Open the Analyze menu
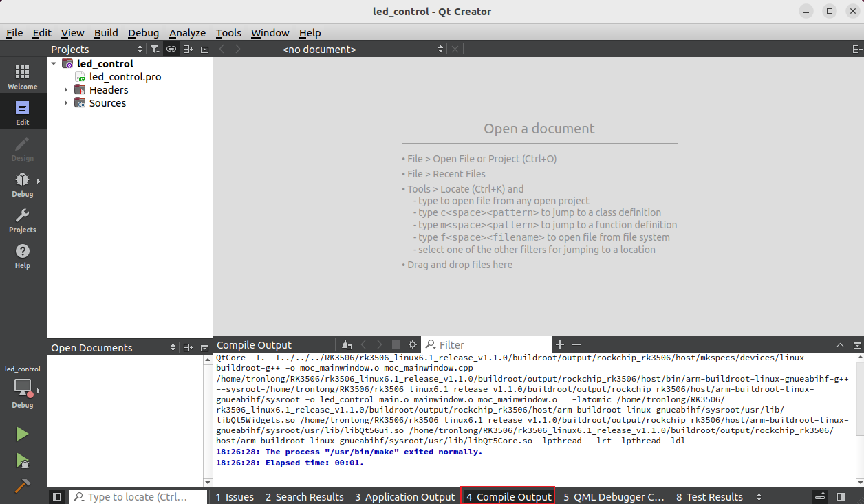 pyautogui.click(x=187, y=33)
